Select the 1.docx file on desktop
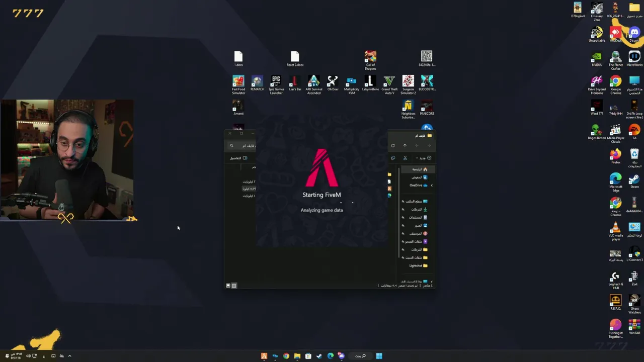Image resolution: width=644 pixels, height=362 pixels. tap(238, 59)
